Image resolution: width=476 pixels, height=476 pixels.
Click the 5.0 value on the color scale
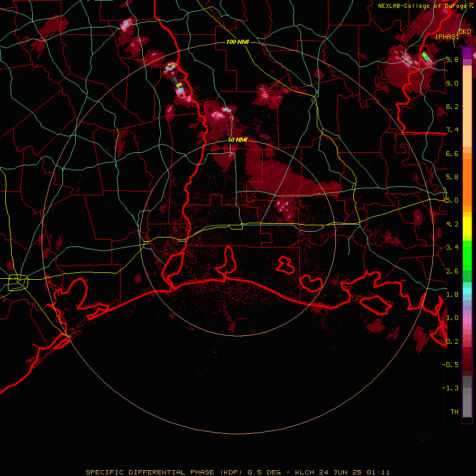452,200
